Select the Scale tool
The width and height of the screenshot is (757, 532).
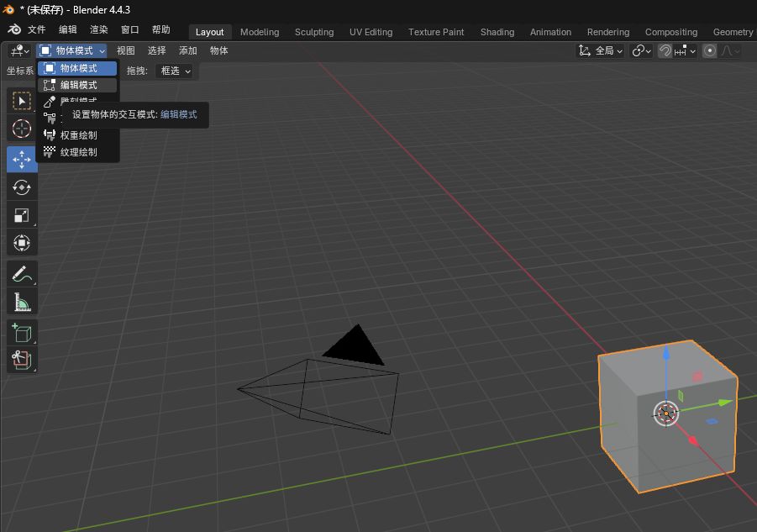[22, 215]
